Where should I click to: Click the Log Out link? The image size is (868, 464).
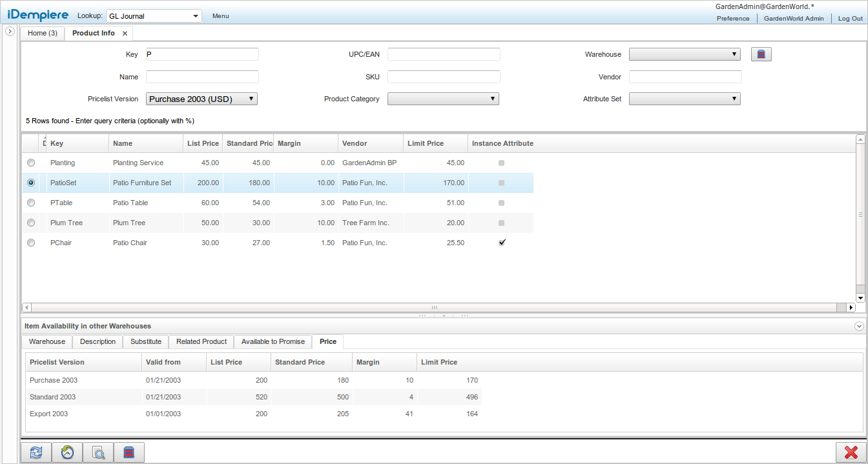[850, 19]
